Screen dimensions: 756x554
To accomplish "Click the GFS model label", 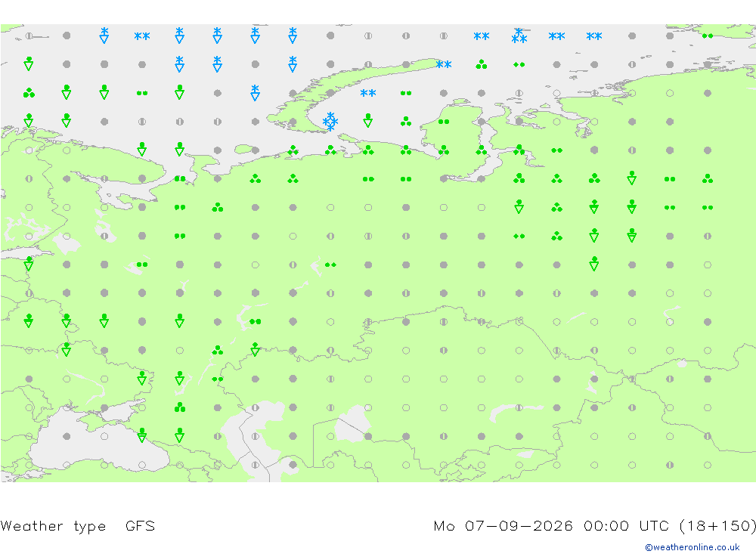I will point(141,525).
